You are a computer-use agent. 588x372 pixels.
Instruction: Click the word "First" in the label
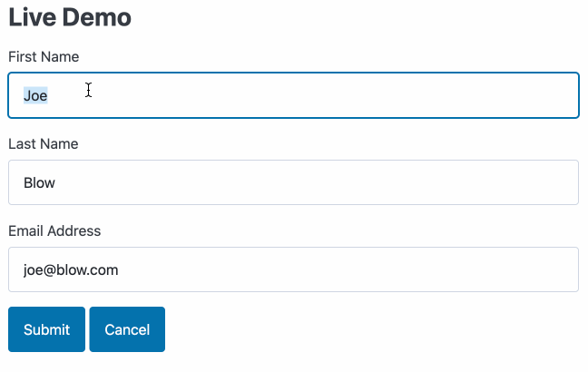(x=22, y=56)
